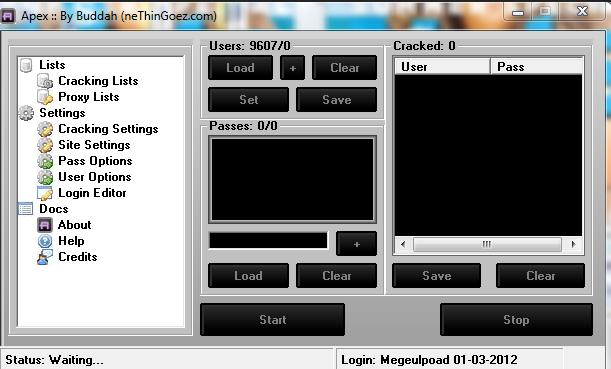Image resolution: width=611 pixels, height=369 pixels.
Task: Click the Apex title bar app icon
Action: [7, 16]
